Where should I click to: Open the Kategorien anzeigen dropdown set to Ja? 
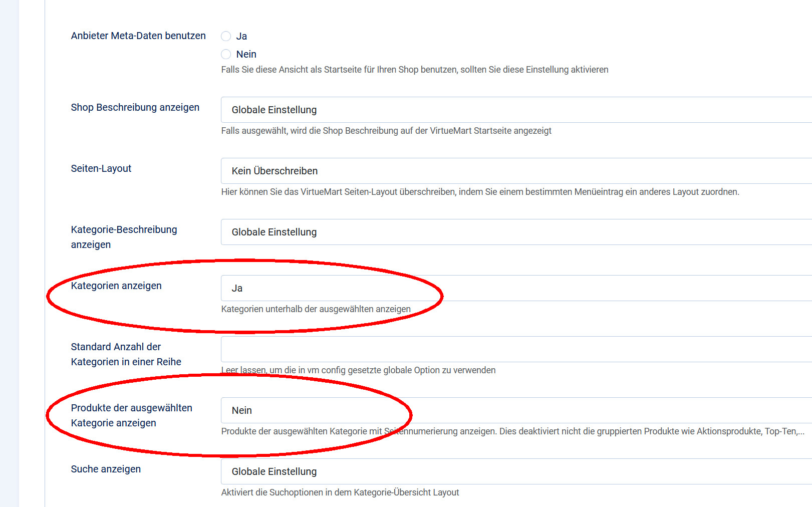[516, 288]
